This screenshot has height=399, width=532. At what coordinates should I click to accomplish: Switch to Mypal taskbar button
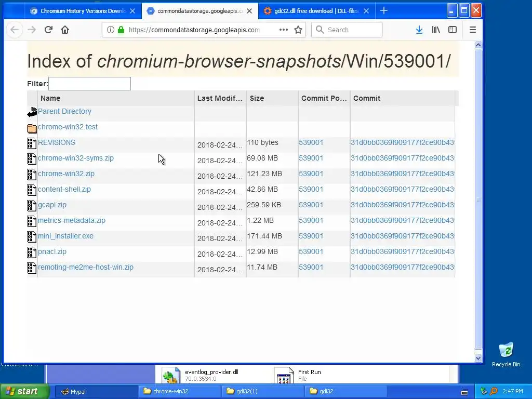click(96, 392)
